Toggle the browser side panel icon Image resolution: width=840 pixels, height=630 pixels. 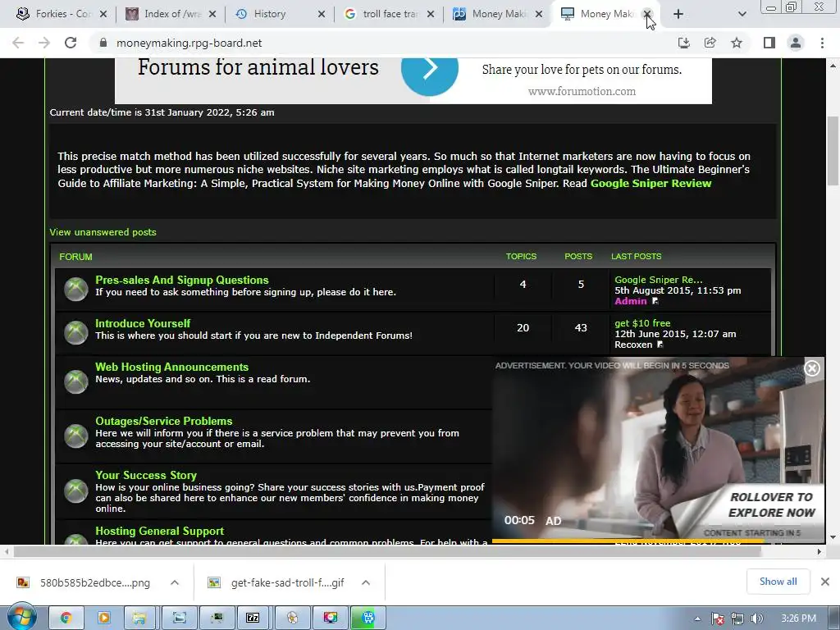[x=769, y=43]
